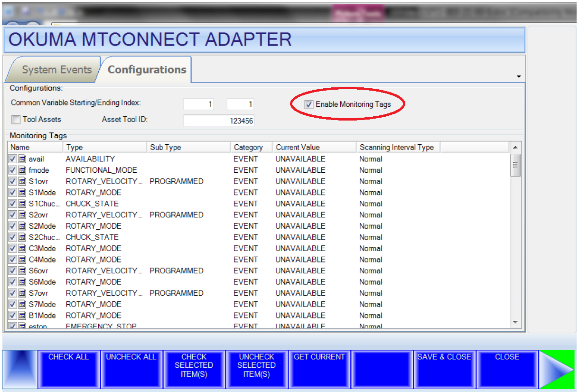Toggle the C3Mode tag checkbox
Viewport: 579px width, 392px height.
[x=12, y=248]
